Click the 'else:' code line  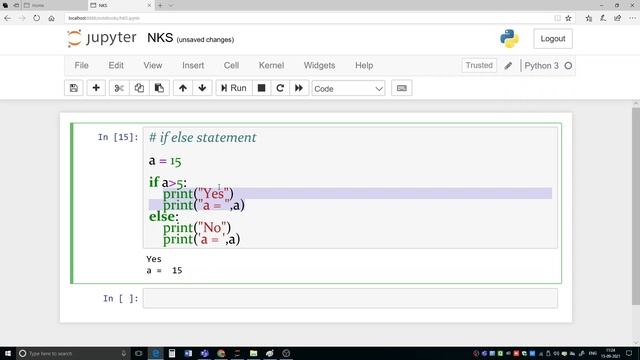click(164, 216)
